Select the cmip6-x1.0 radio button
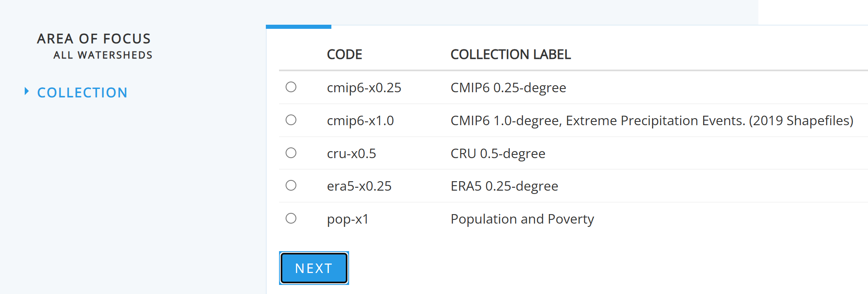The width and height of the screenshot is (868, 294). (291, 120)
